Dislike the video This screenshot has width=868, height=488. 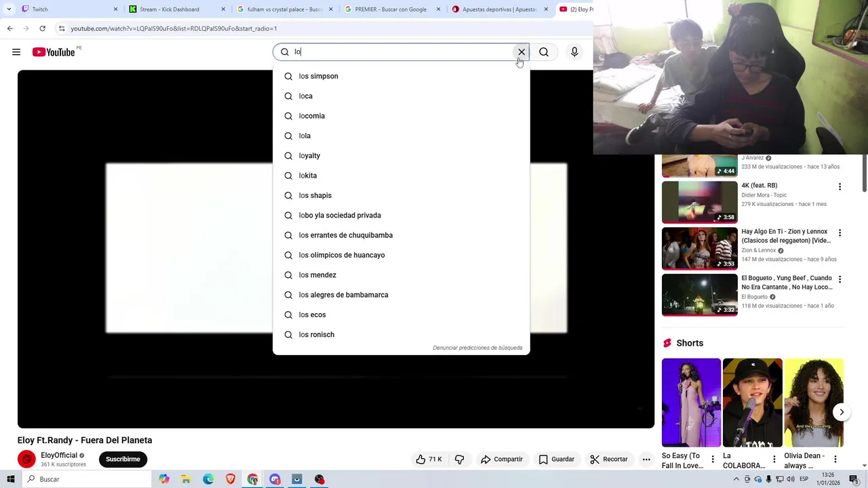[460, 459]
